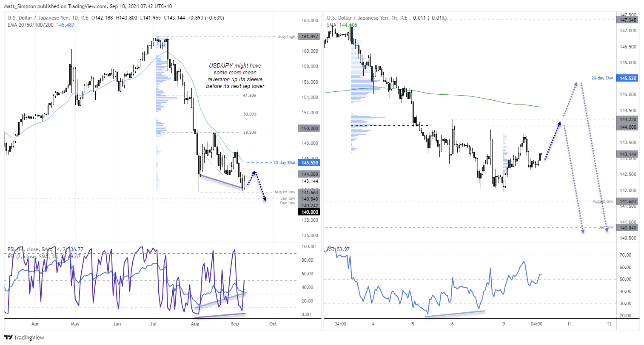
Task: Click the 144.230 price tag on the hourly chart
Action: point(628,120)
